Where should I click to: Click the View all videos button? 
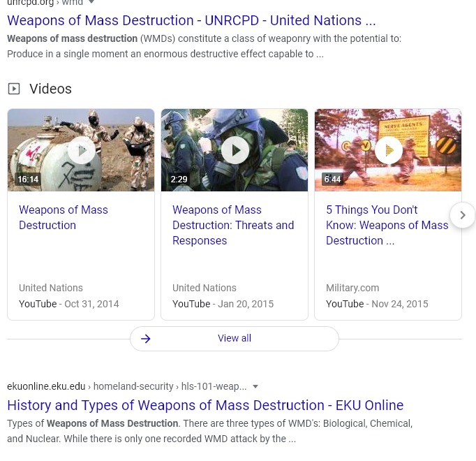coord(235,339)
